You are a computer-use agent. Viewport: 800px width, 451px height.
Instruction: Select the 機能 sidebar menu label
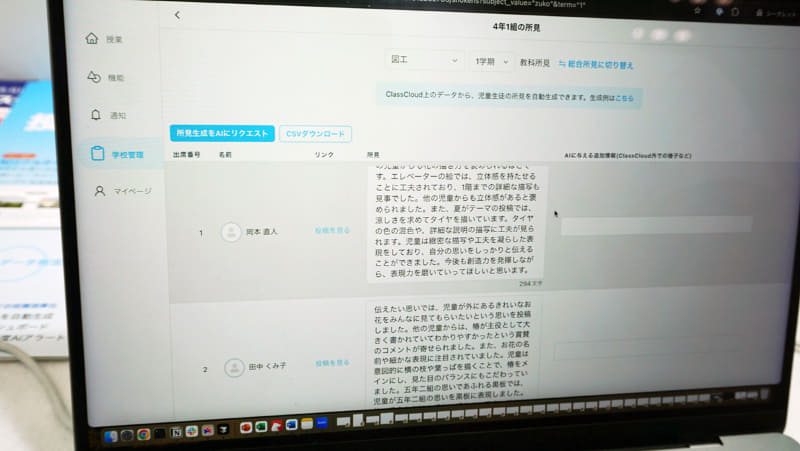[x=116, y=78]
